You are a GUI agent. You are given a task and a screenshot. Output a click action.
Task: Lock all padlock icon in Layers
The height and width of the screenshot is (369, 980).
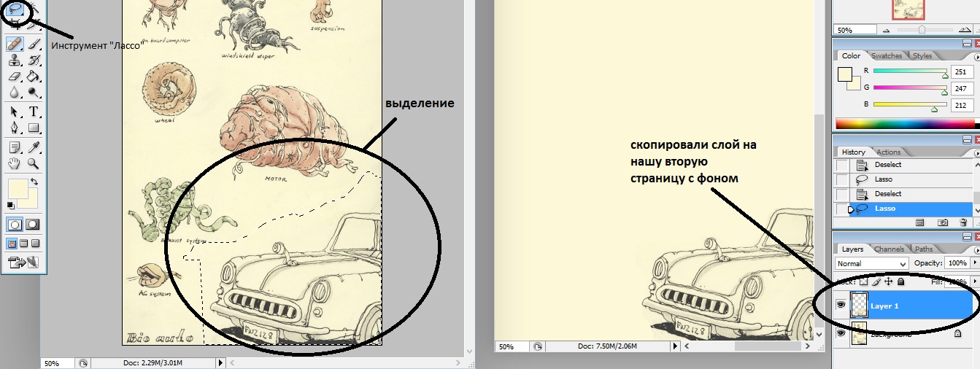[900, 281]
